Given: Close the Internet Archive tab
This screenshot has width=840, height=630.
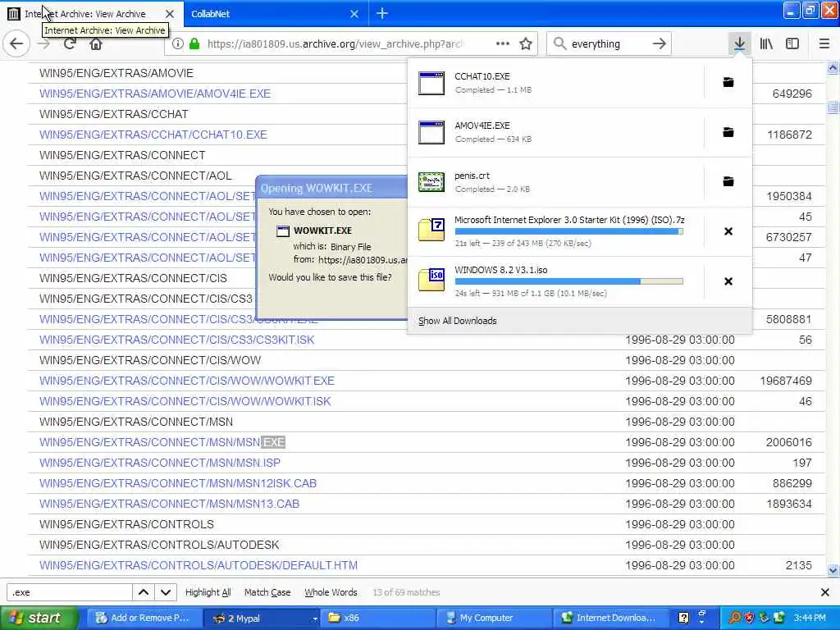Looking at the screenshot, I should click(169, 14).
